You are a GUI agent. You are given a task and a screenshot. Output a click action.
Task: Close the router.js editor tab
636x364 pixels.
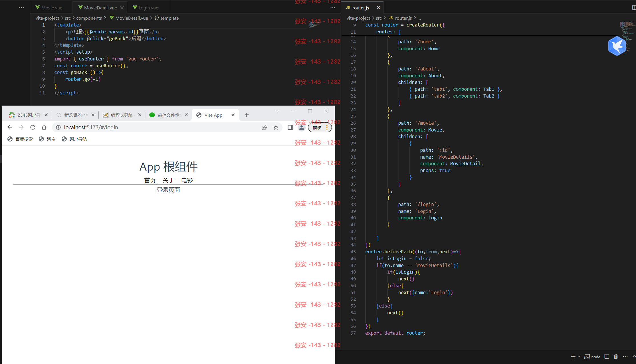tap(378, 8)
